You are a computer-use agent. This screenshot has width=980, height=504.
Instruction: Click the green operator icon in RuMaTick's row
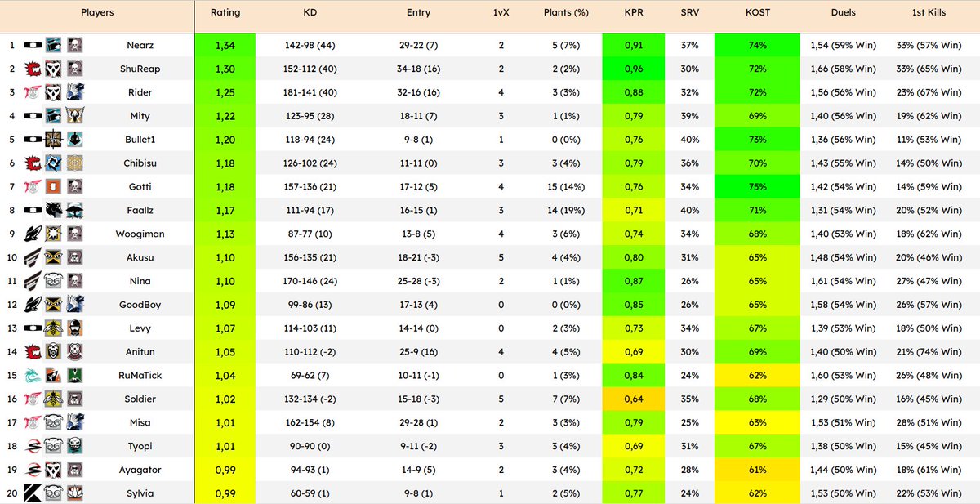click(74, 376)
